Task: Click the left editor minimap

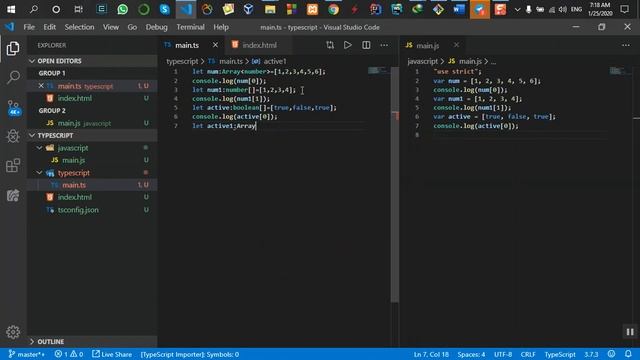Action: 378,71
